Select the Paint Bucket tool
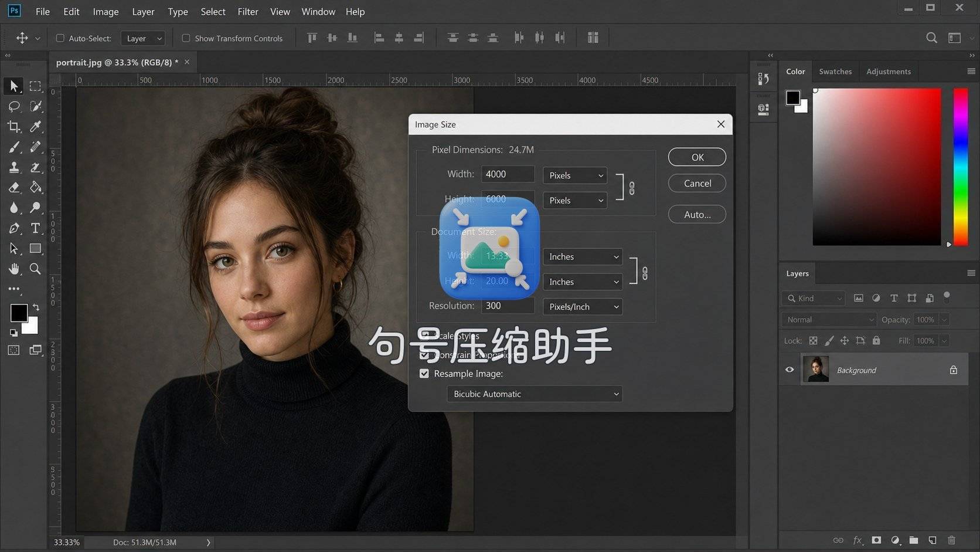Screen dimensions: 980x552 coord(35,188)
